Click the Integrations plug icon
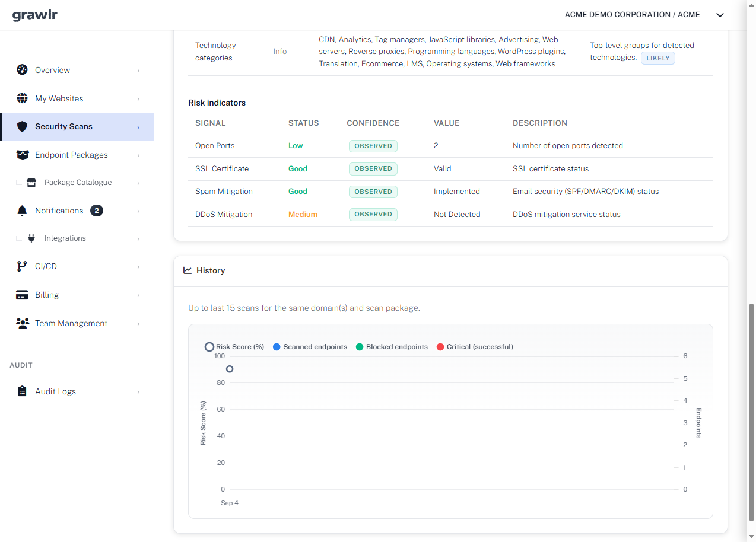The image size is (756, 542). 31,238
